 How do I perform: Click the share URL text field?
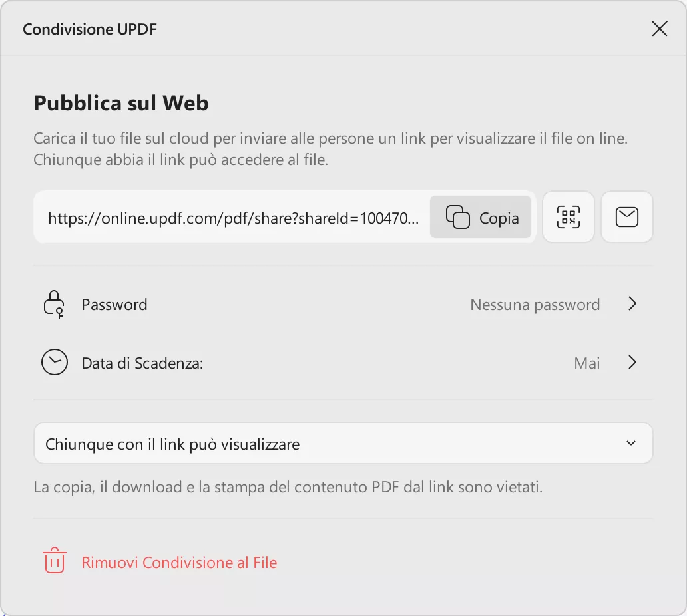tap(233, 218)
